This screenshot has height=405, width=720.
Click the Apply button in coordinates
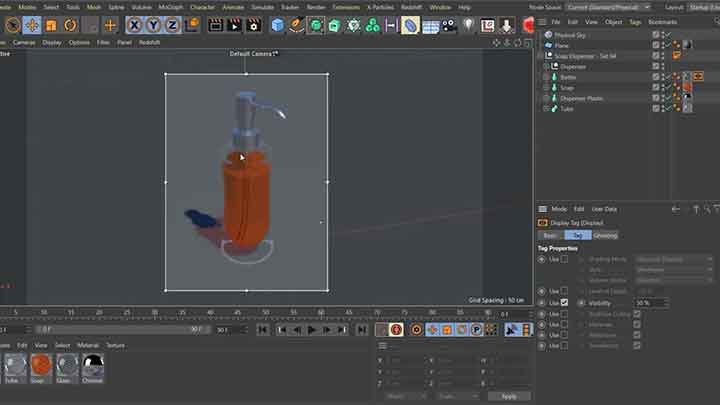509,396
